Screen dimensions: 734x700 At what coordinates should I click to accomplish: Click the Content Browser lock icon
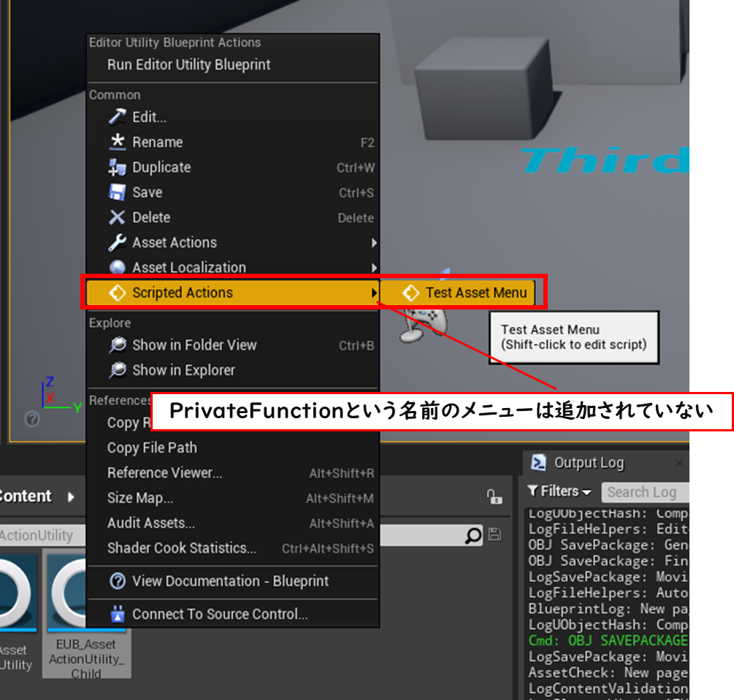[x=494, y=496]
